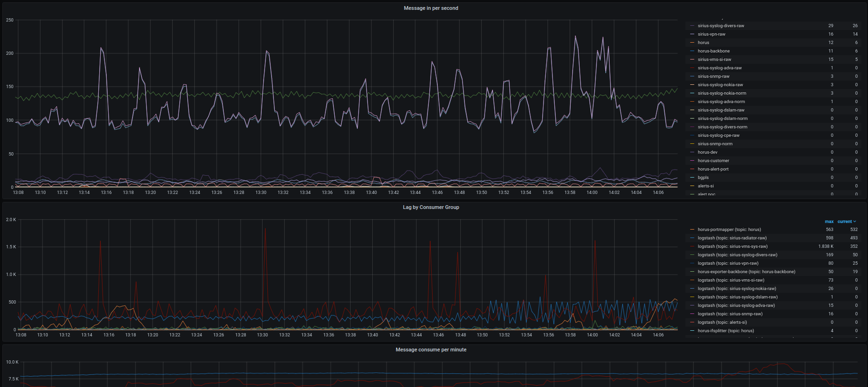This screenshot has width=868, height=387.
Task: Toggle sirius-snmp-raw series in Message in legend
Action: (x=714, y=76)
